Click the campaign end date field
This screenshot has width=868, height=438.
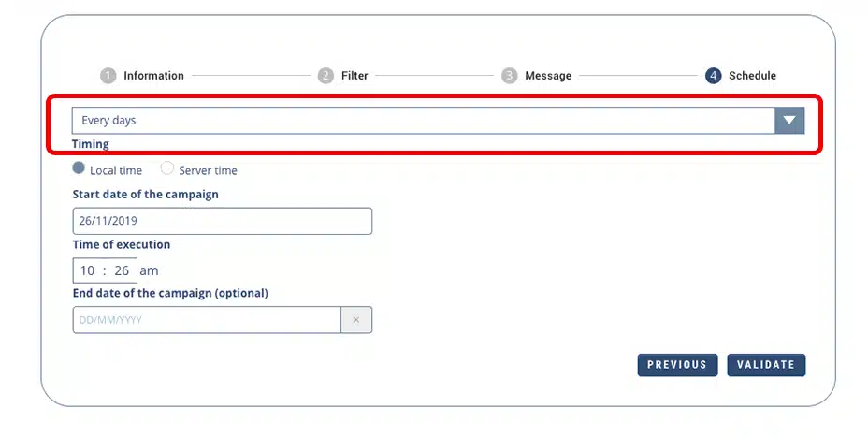tap(207, 320)
